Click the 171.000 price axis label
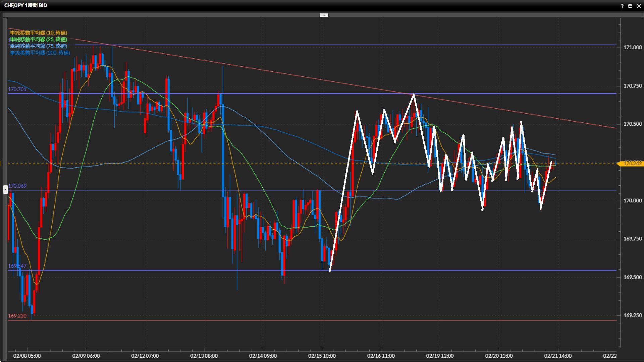 coord(632,47)
